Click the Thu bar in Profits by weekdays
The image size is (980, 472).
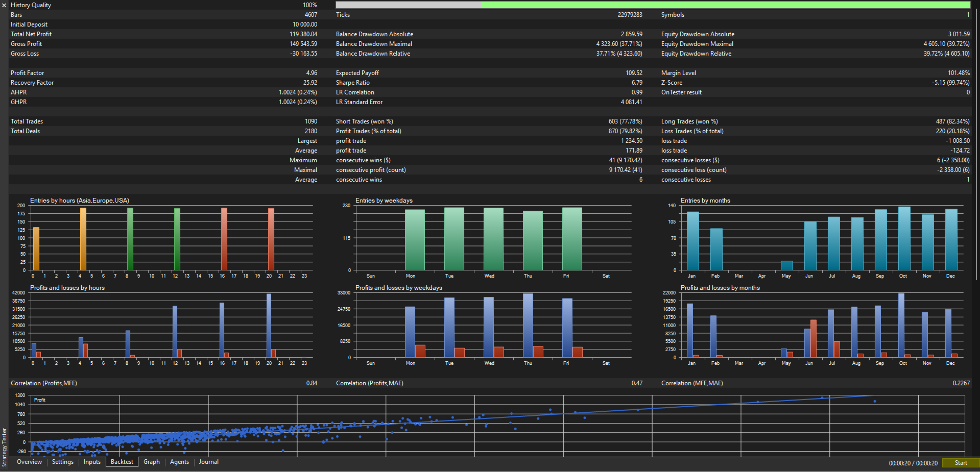tap(528, 325)
